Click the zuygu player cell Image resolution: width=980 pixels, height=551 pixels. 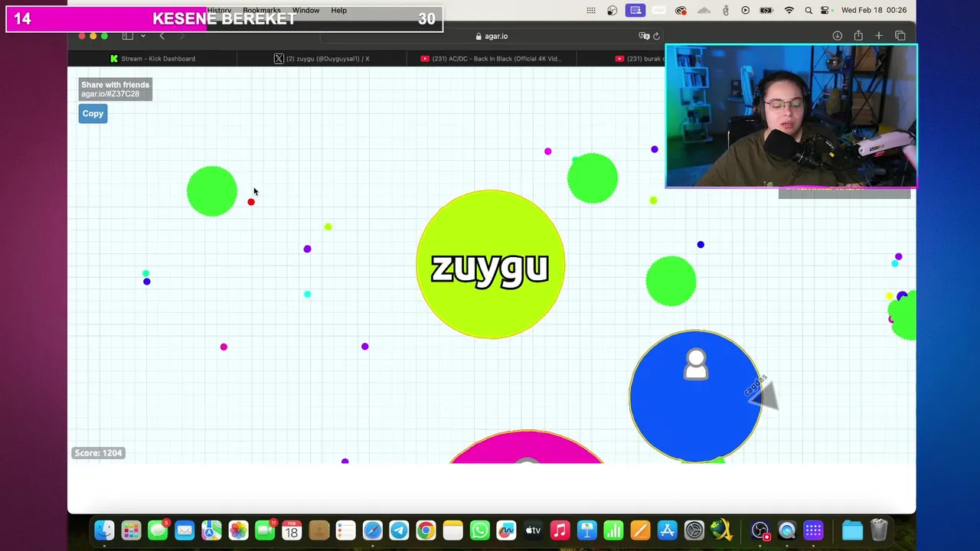(x=490, y=264)
